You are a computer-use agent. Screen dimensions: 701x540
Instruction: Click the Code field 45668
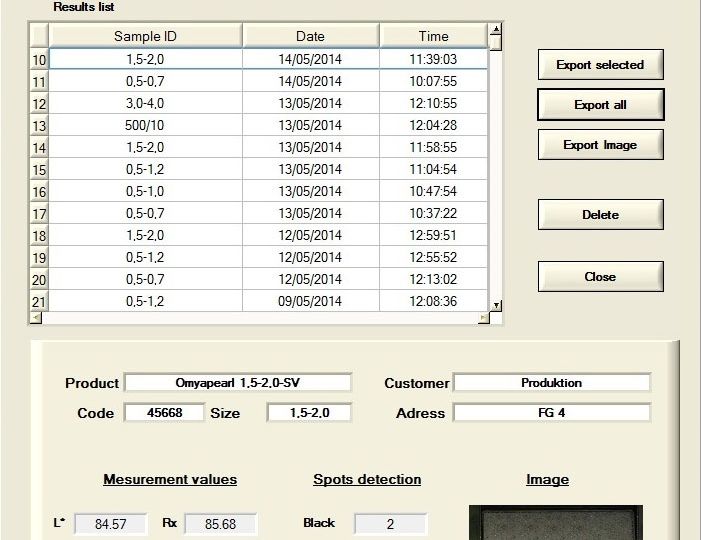(164, 412)
